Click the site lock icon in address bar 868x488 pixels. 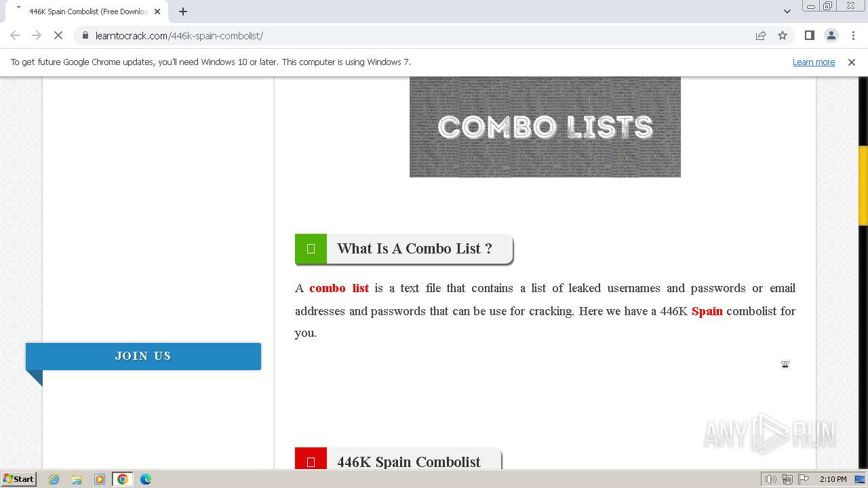point(85,35)
